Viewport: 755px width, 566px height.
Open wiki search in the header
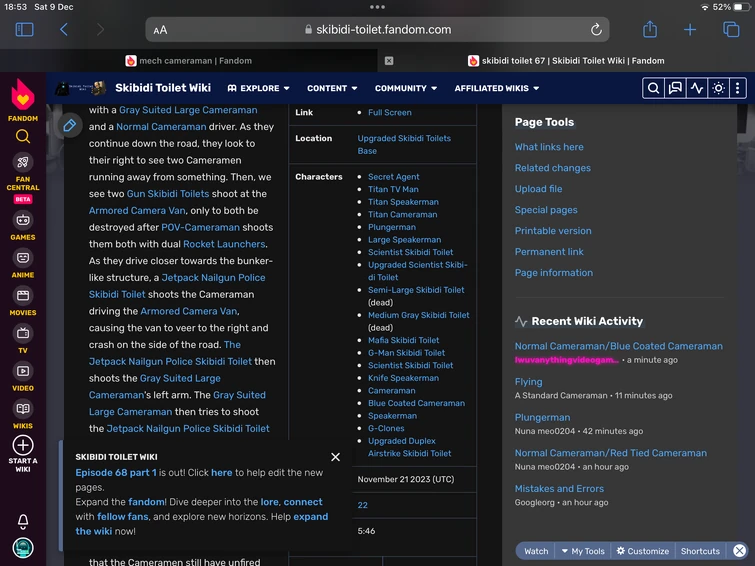[653, 88]
